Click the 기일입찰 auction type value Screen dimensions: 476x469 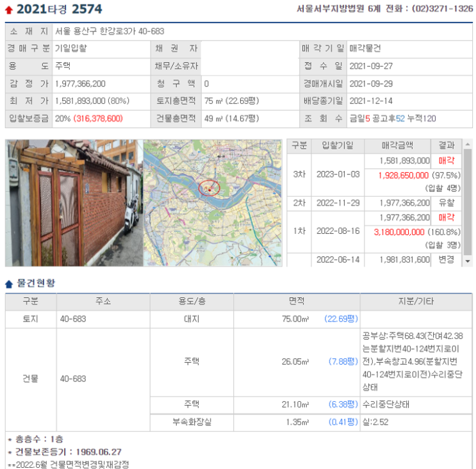pos(70,48)
